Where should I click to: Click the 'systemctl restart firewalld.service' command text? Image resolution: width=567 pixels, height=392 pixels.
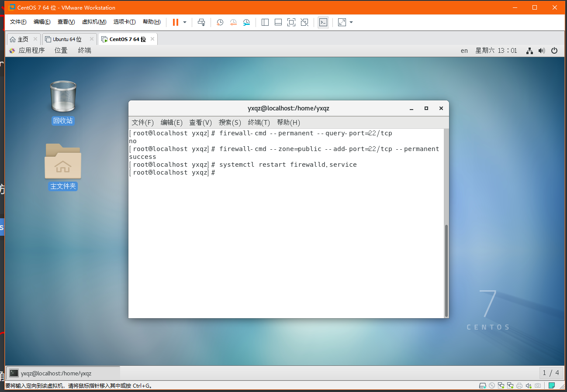(288, 165)
